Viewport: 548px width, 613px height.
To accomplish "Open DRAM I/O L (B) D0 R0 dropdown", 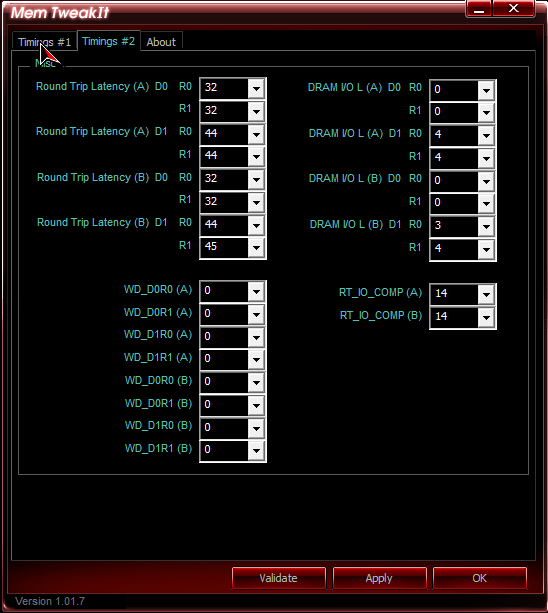I will [486, 181].
